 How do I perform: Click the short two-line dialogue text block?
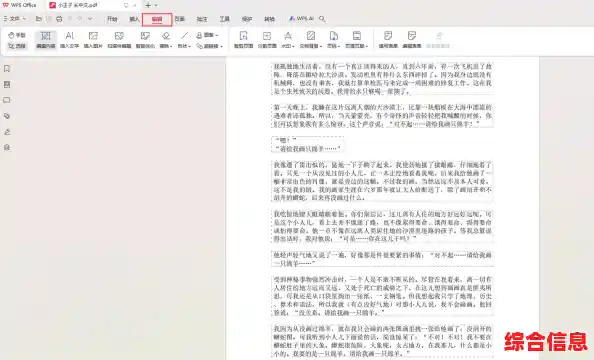tap(308, 144)
